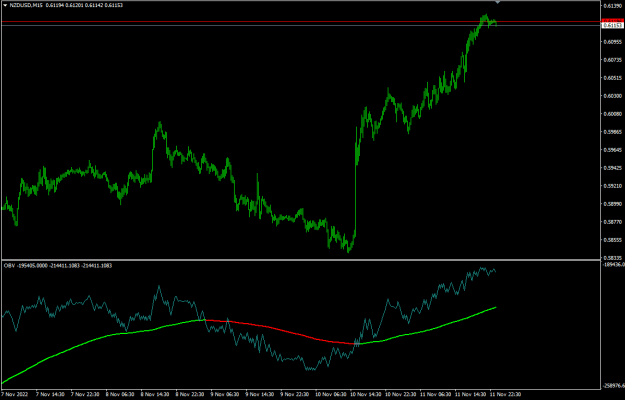
Task: Click the 0.60955 price scale label
Action: click(x=613, y=42)
